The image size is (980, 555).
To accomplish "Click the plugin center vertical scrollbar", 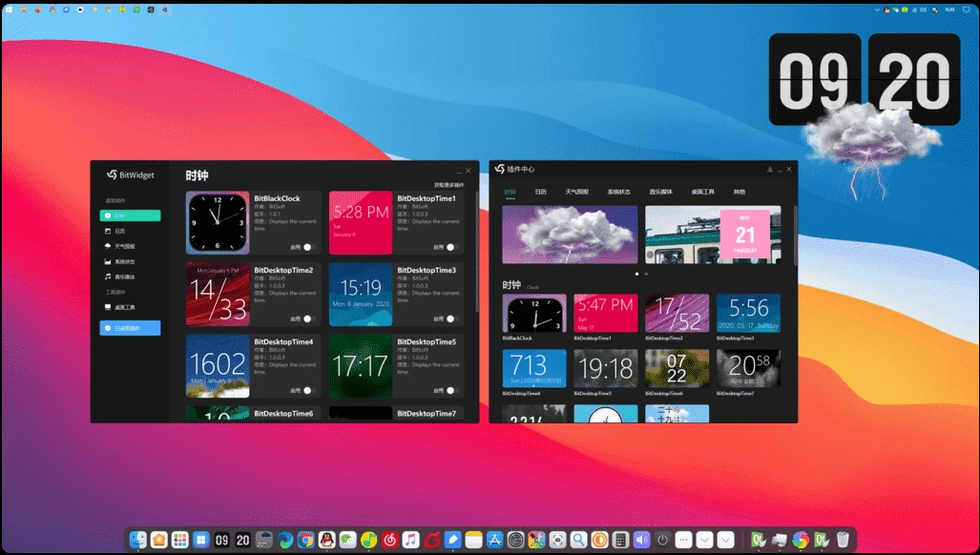I will (794, 234).
